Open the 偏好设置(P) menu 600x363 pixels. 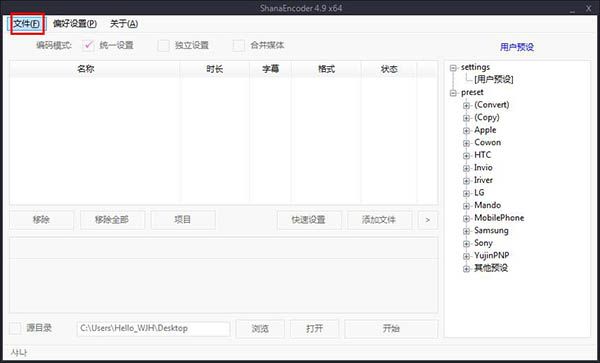coord(75,24)
